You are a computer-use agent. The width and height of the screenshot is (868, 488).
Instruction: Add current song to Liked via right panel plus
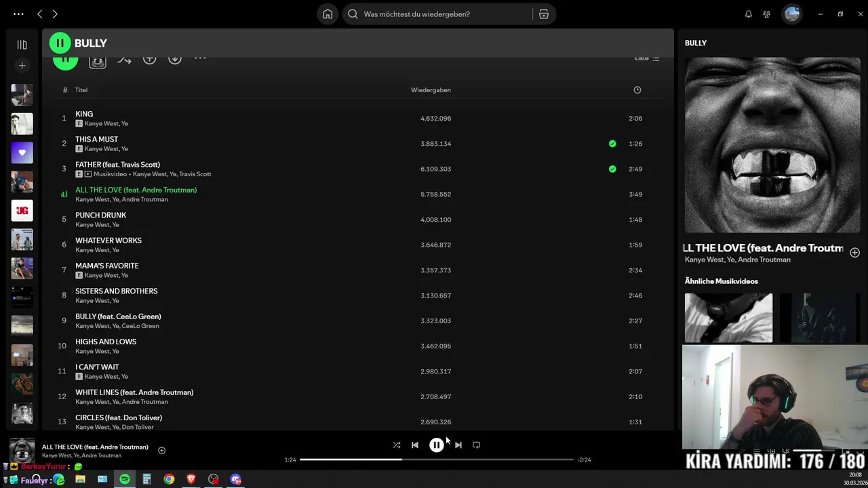point(854,252)
